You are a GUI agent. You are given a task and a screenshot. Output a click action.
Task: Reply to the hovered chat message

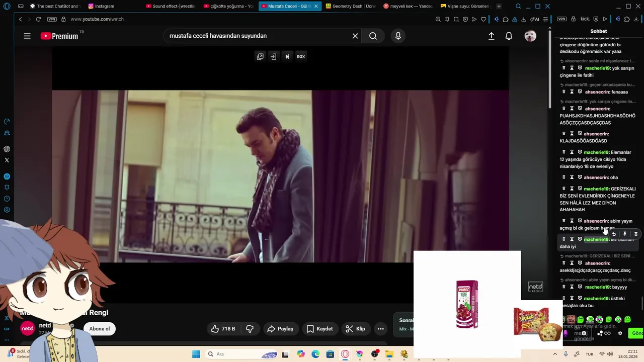coord(614,234)
